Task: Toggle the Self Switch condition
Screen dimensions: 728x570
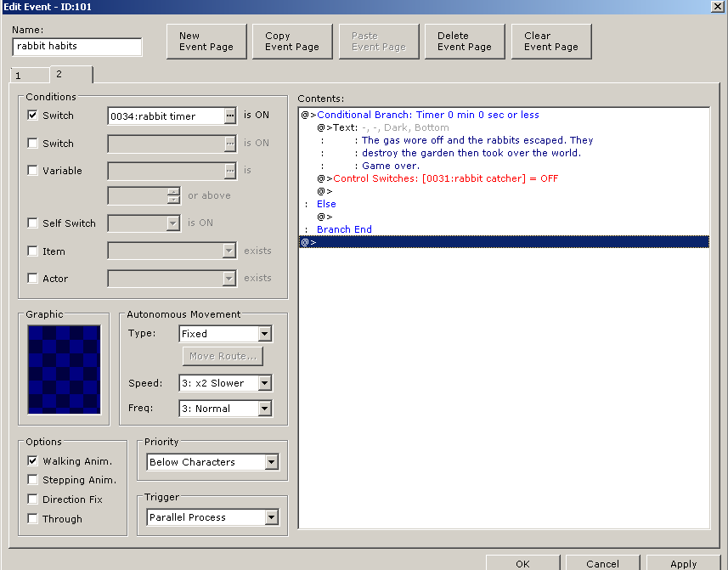Action: point(33,223)
